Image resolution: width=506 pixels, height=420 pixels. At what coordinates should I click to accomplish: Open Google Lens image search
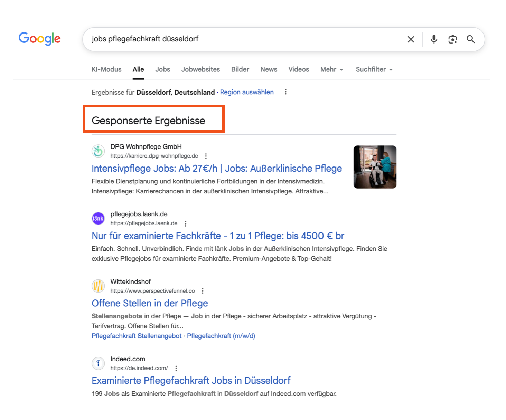point(452,39)
